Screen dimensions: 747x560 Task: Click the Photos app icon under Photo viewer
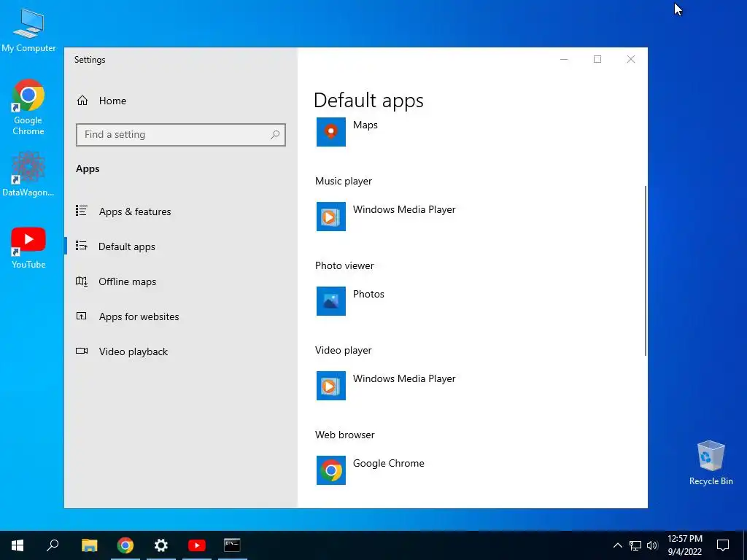[x=331, y=301]
